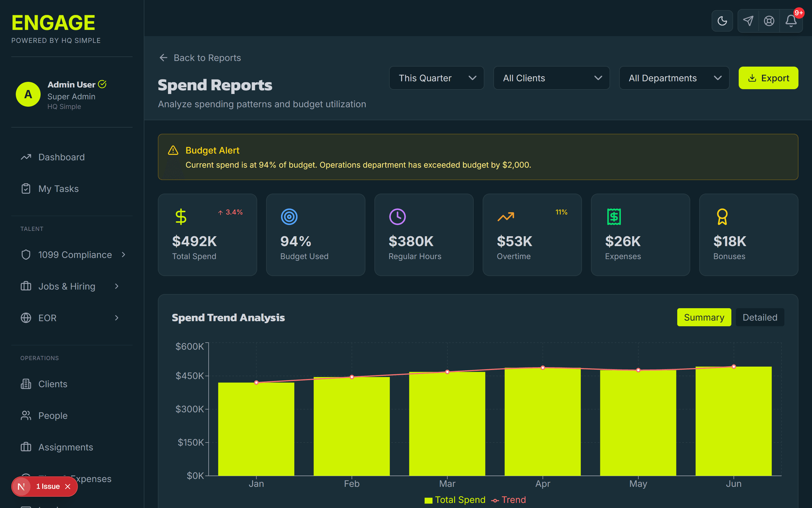The image size is (812, 508).
Task: Click the EOR globe icon
Action: click(x=26, y=318)
